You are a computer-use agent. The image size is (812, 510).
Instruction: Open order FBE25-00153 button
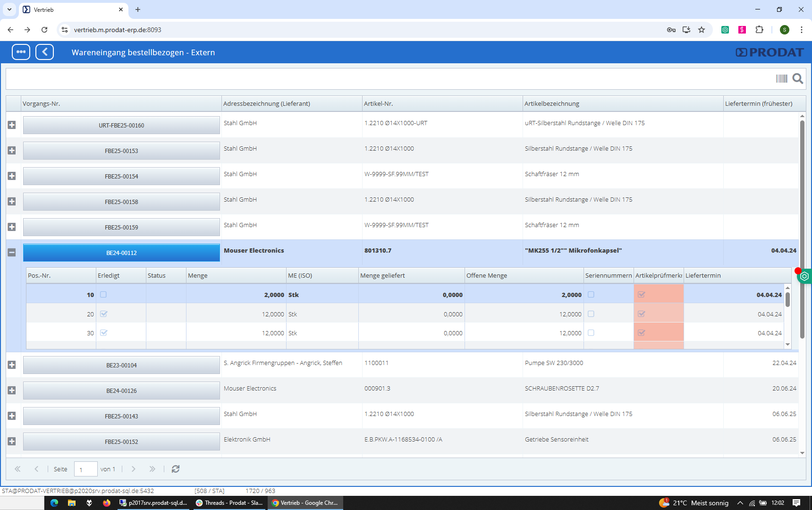point(121,151)
